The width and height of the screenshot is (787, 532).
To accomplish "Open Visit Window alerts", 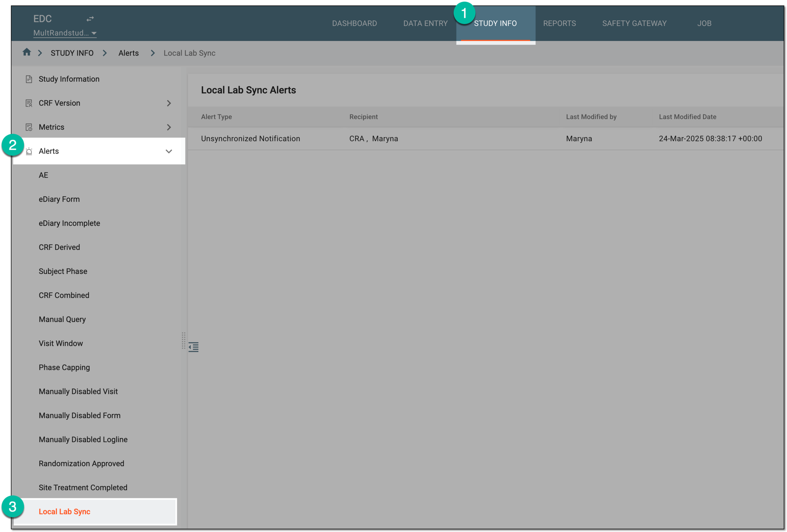I will coord(61,344).
